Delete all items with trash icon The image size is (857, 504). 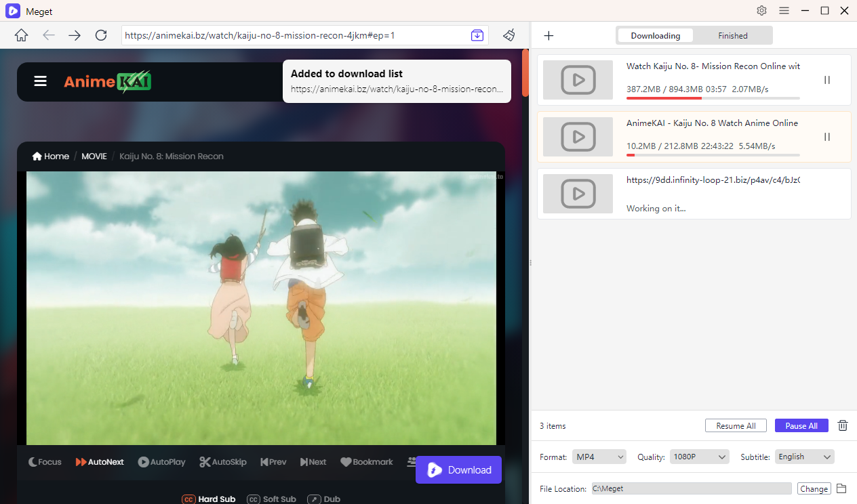point(843,425)
